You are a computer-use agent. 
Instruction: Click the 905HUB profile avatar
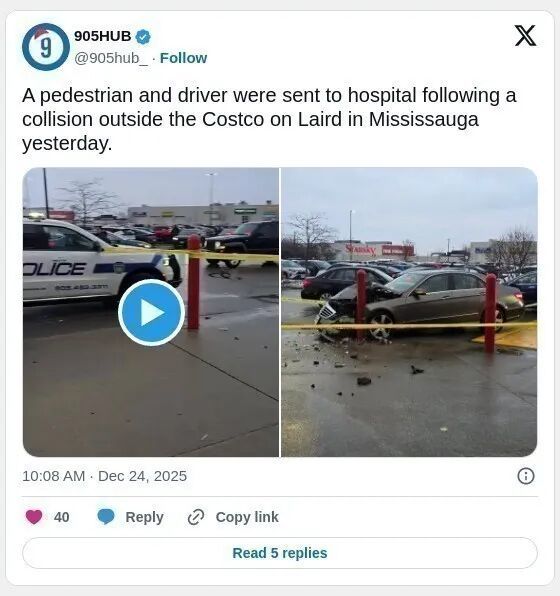[x=46, y=47]
